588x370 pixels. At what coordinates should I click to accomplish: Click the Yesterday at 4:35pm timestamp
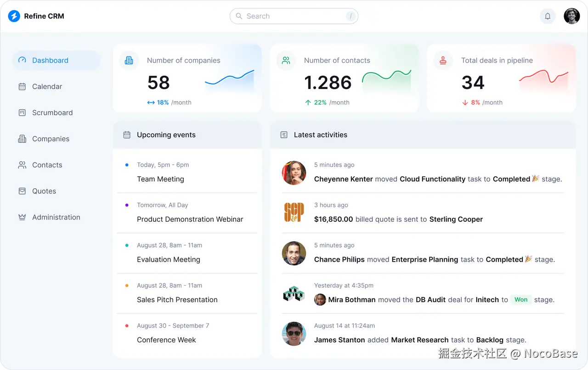coord(344,286)
